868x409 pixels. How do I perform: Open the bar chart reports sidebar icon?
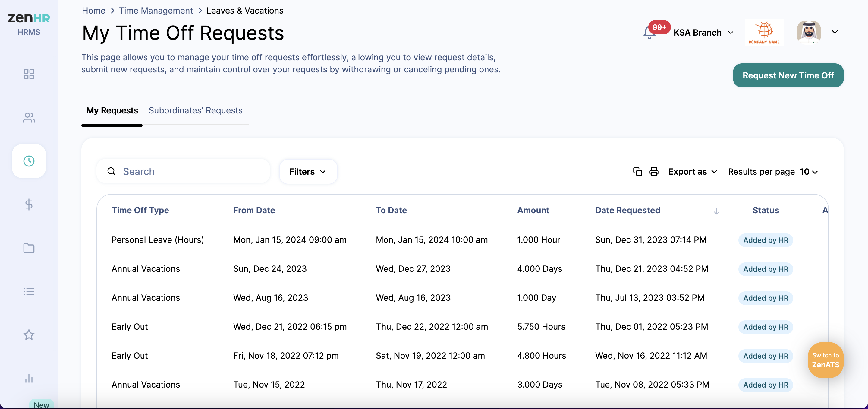click(x=29, y=378)
